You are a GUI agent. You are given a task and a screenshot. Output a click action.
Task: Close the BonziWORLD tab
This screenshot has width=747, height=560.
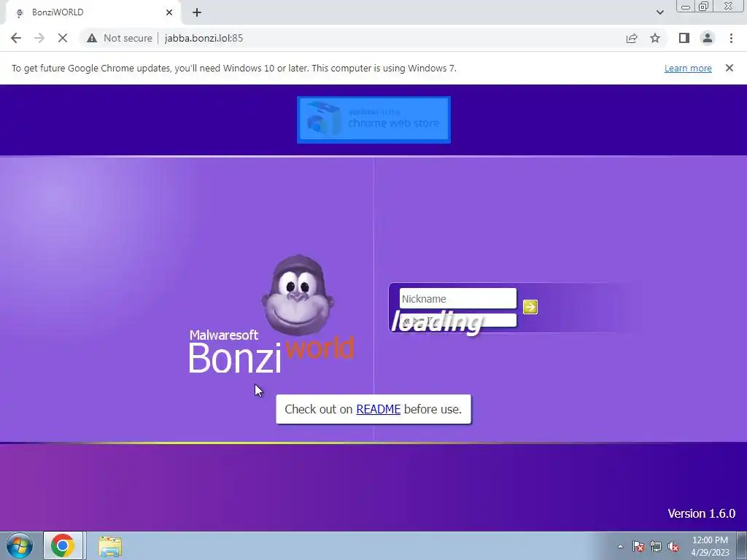(x=169, y=12)
